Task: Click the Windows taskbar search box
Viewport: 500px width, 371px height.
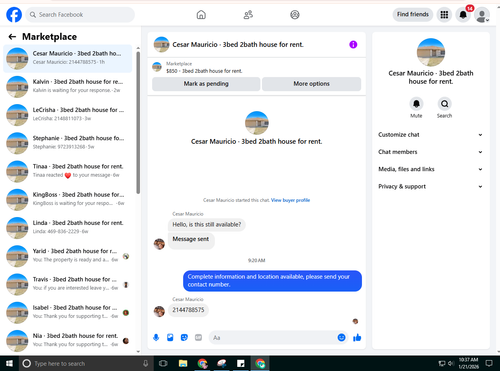Action: pyautogui.click(x=86, y=363)
